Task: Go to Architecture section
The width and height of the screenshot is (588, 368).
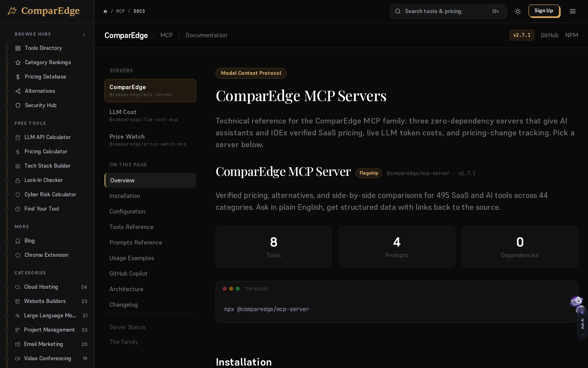Action: (x=126, y=289)
